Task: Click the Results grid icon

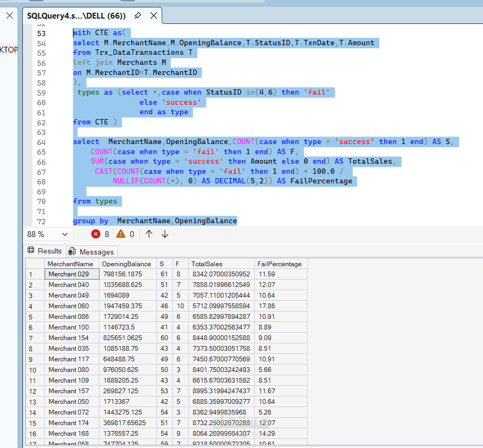Action: pos(31,250)
